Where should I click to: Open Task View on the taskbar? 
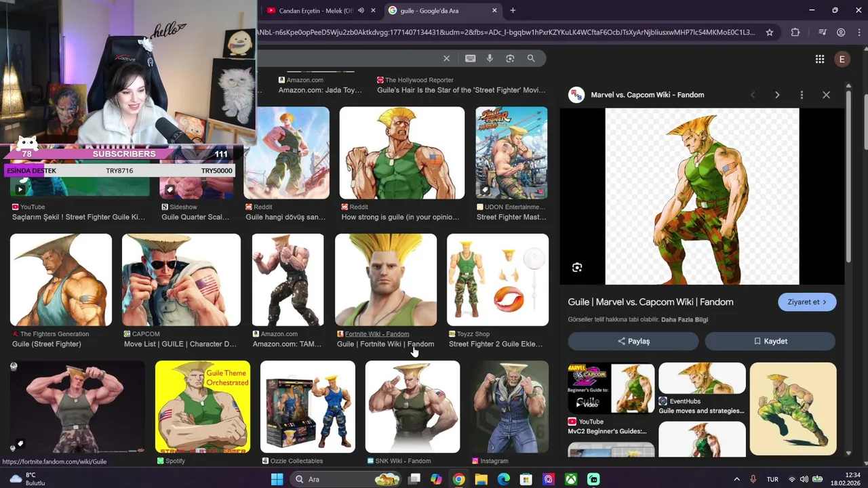pyautogui.click(x=414, y=479)
